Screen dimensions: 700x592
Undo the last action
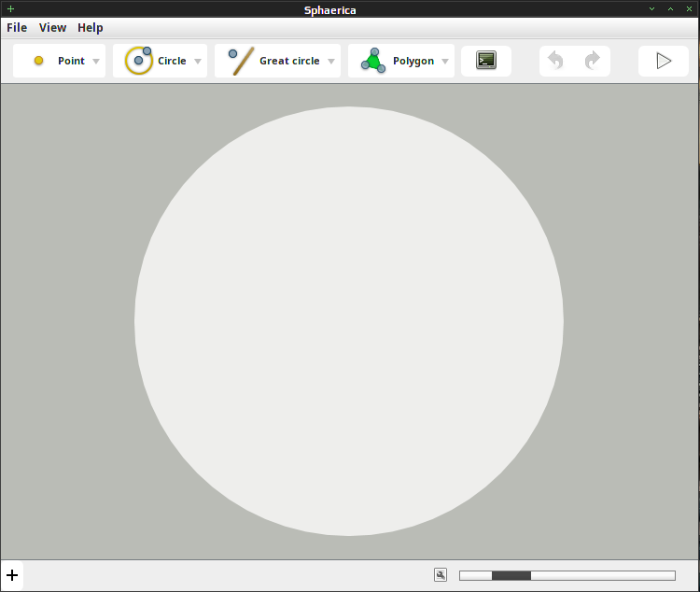556,61
